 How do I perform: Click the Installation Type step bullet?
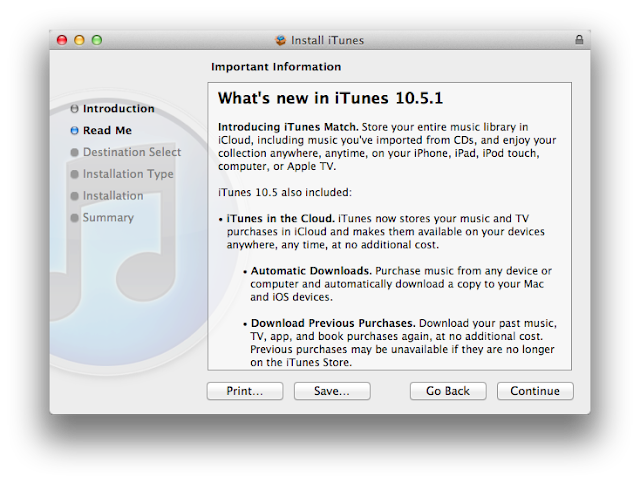coord(74,174)
